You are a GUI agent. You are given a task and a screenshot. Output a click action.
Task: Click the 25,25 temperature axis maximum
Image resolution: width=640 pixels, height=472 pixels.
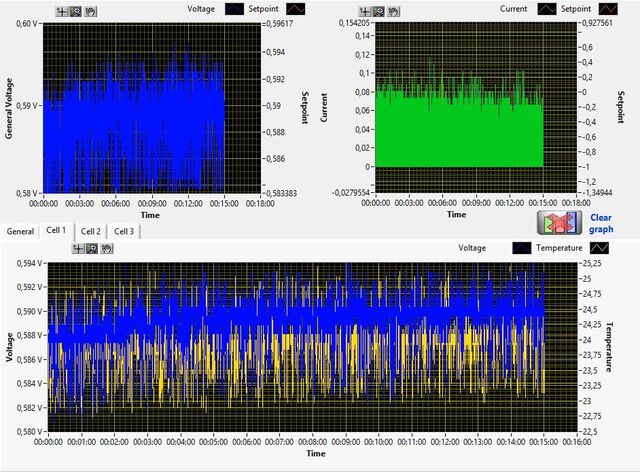click(x=592, y=263)
